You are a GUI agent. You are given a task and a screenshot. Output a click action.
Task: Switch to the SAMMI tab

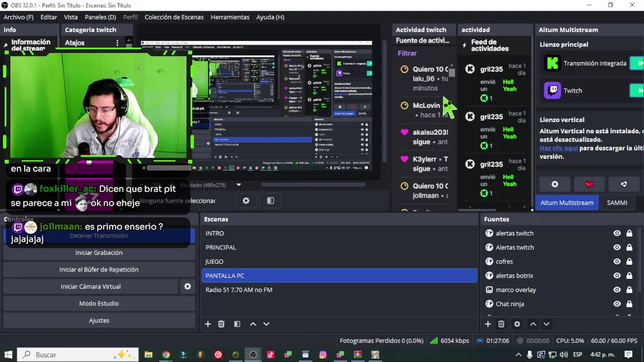617,203
